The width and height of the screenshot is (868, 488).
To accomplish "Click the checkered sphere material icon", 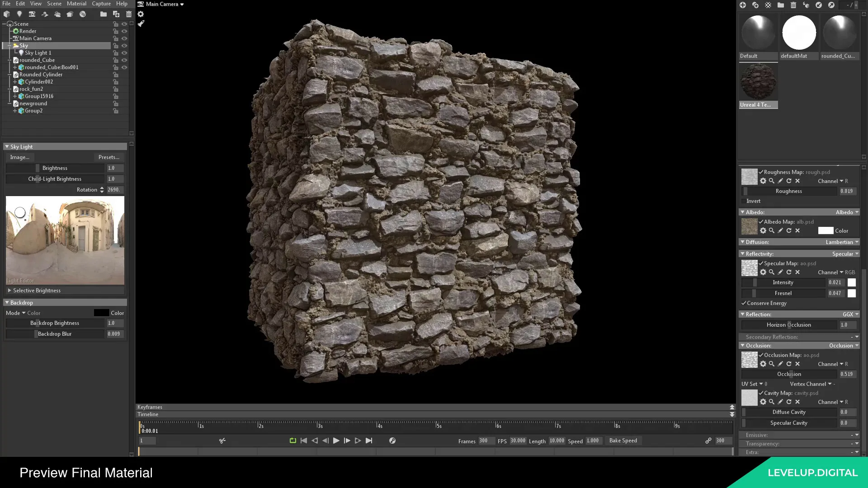I will (x=768, y=5).
